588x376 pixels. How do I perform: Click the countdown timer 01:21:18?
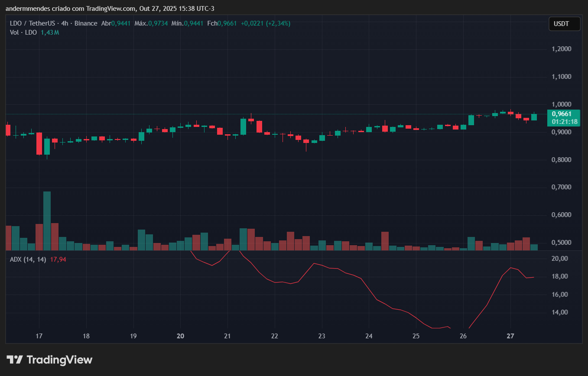click(563, 122)
